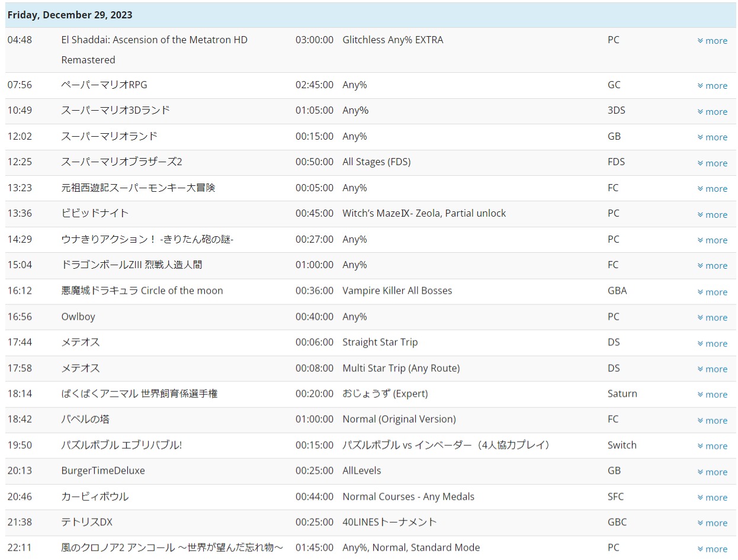Click the SFC platform cell
738x560 pixels.
616,497
